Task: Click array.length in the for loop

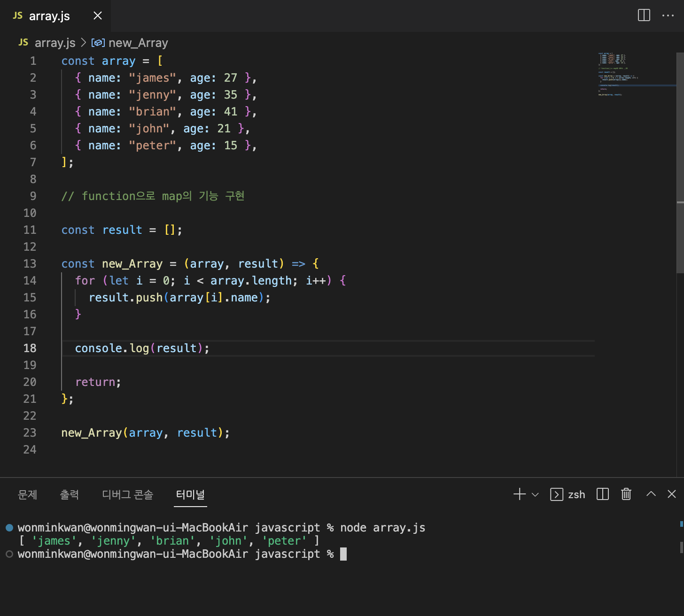Action: click(251, 281)
